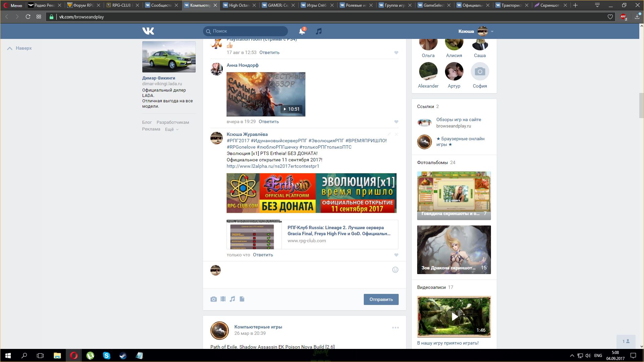Open Windows Task View button
This screenshot has width=644, height=362.
click(40, 355)
